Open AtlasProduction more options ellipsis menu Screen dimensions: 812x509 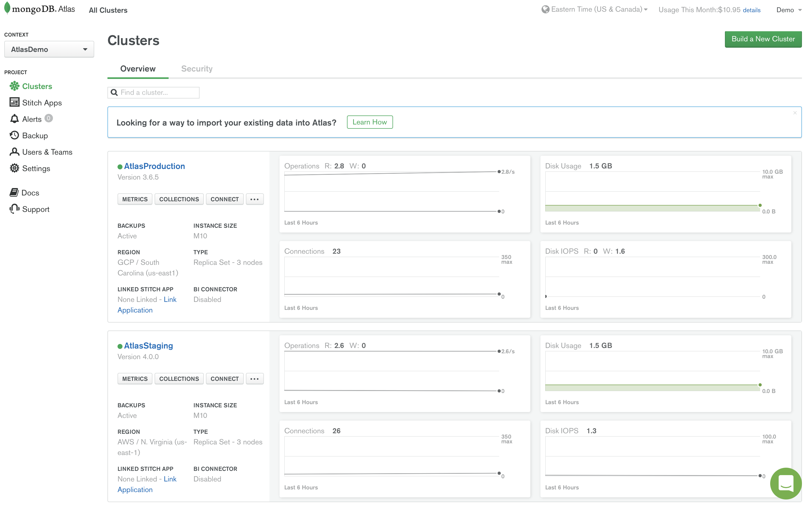tap(254, 199)
